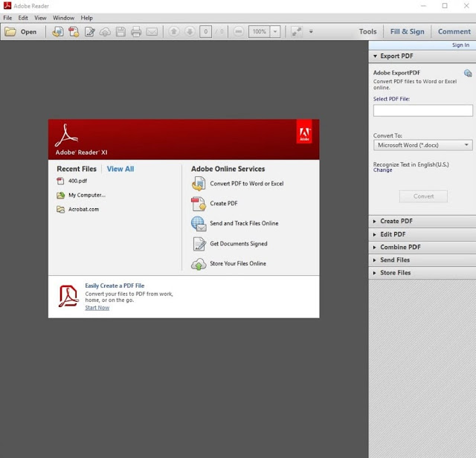Expand the Combine PDF panel section
This screenshot has height=458, width=476.
pyautogui.click(x=400, y=247)
